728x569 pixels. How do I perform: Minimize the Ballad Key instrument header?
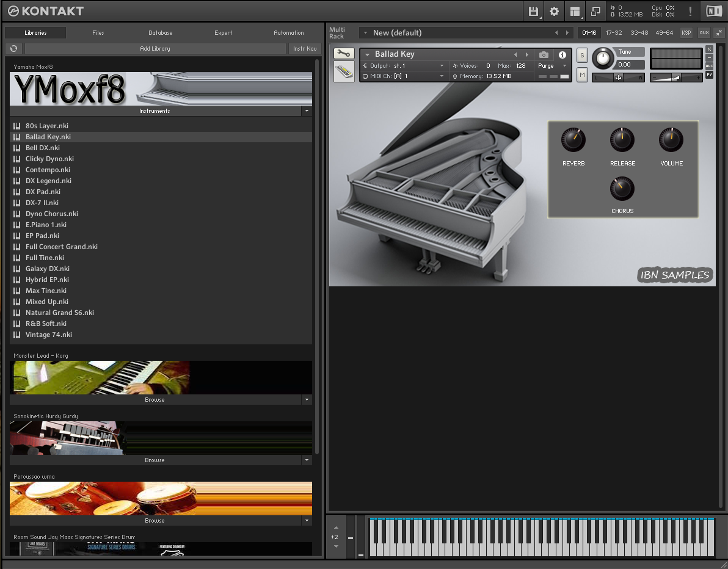point(709,57)
